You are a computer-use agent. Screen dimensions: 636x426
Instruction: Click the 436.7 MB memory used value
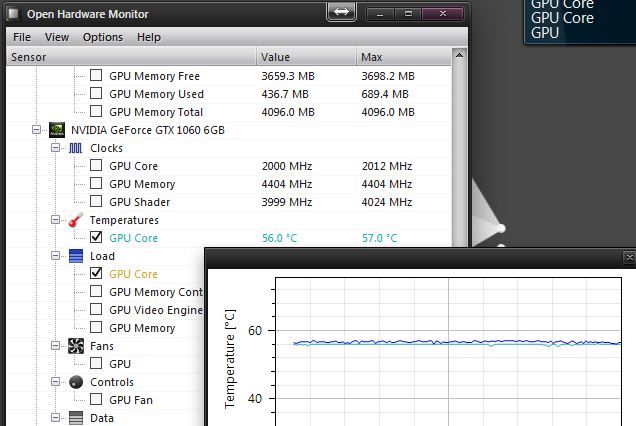[x=285, y=94]
